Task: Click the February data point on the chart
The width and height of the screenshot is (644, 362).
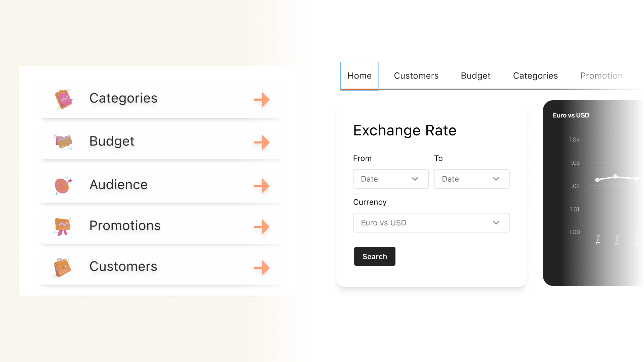Action: tap(615, 177)
